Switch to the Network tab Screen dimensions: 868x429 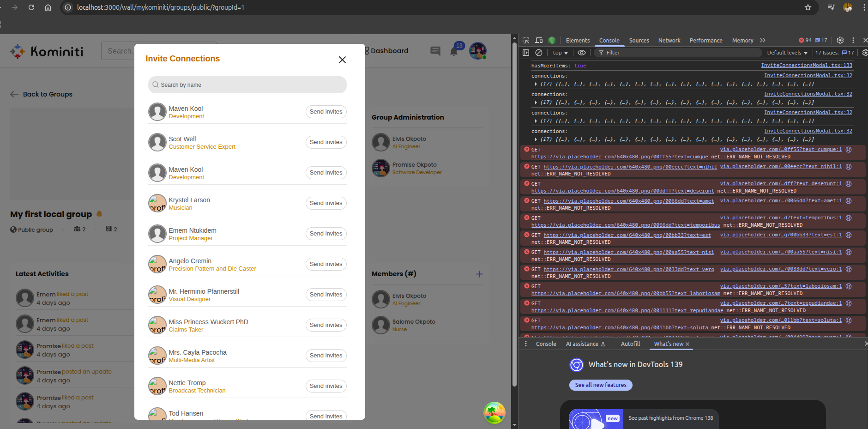669,40
